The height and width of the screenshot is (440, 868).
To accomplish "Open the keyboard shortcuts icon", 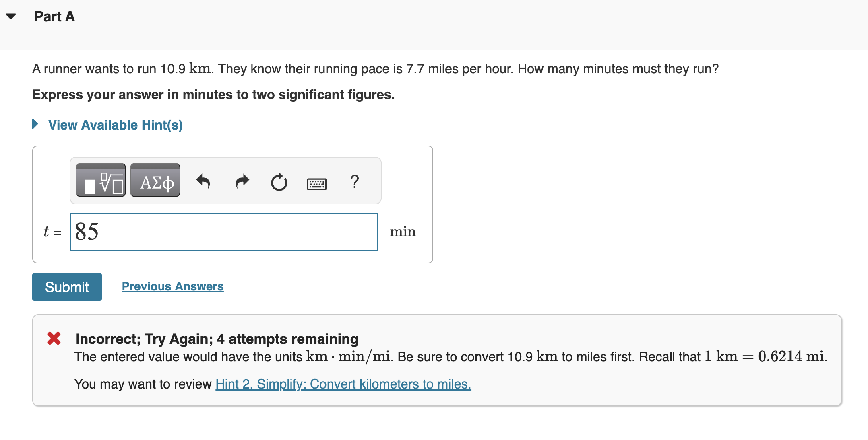I will (316, 183).
